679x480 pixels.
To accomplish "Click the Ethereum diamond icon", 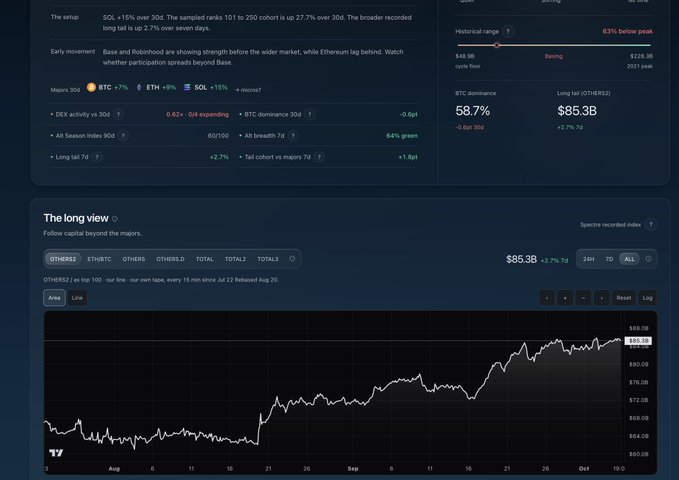I will click(139, 88).
